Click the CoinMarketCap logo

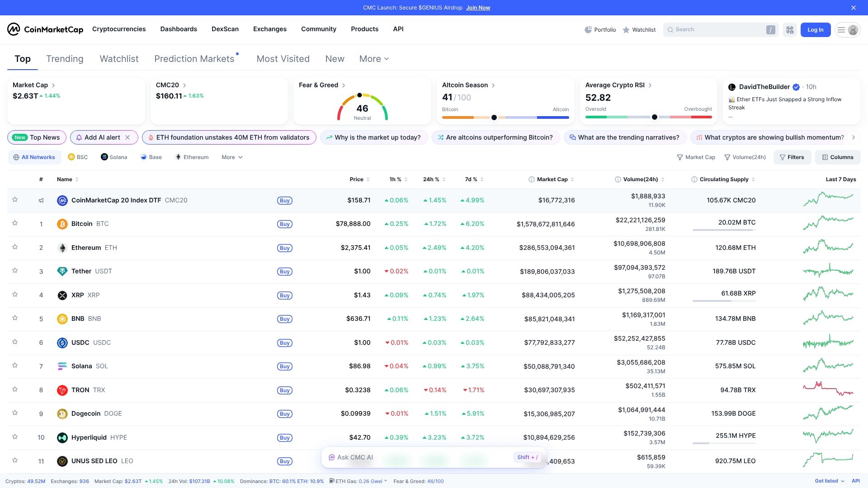(x=45, y=29)
